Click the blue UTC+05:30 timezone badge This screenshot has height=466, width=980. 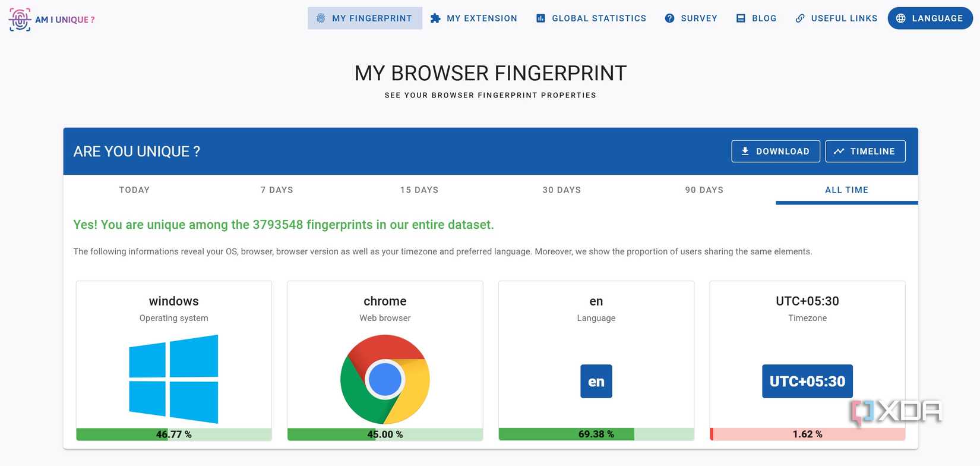pos(807,381)
